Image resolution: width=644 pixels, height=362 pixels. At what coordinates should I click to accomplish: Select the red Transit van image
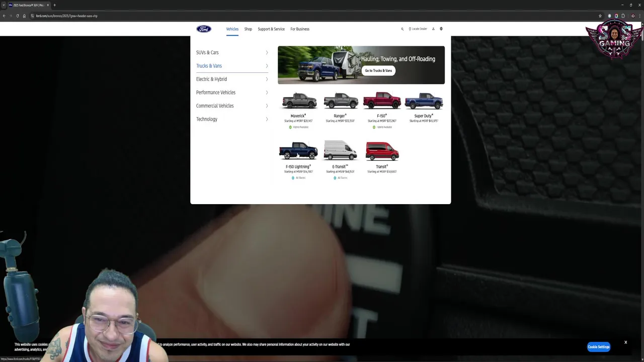[382, 151]
